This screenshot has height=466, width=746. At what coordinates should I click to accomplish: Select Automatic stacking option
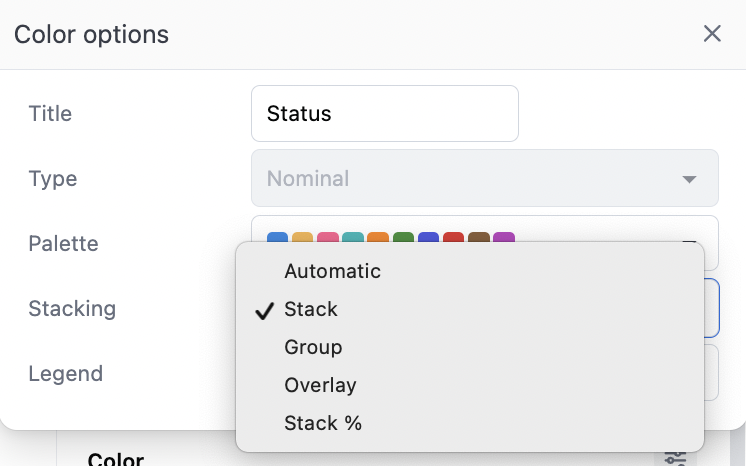coord(332,271)
